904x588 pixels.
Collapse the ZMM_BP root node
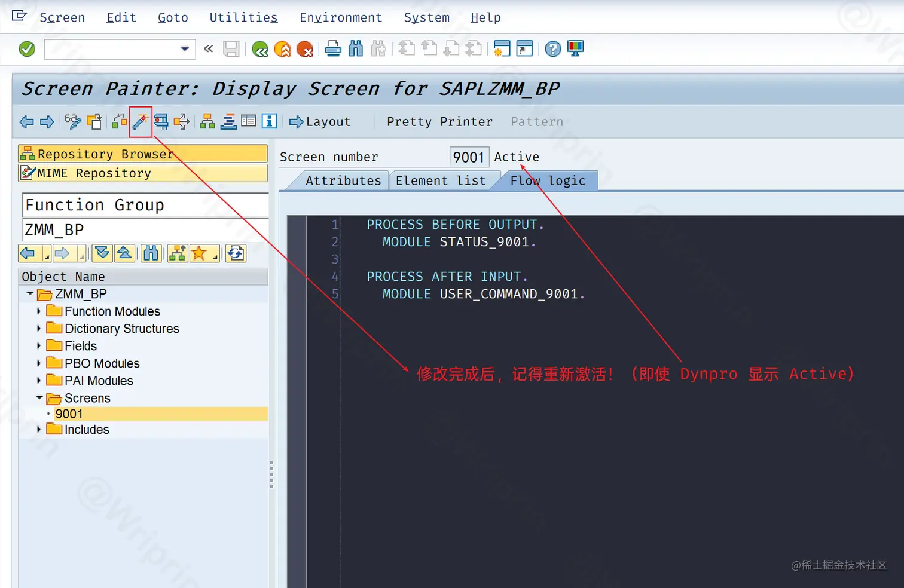[30, 294]
